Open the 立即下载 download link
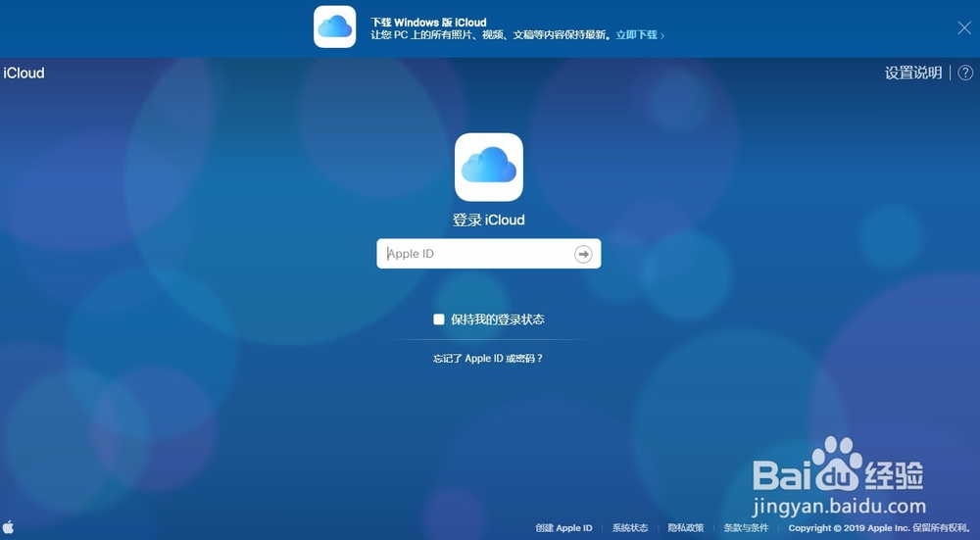This screenshot has height=540, width=980. pos(640,35)
